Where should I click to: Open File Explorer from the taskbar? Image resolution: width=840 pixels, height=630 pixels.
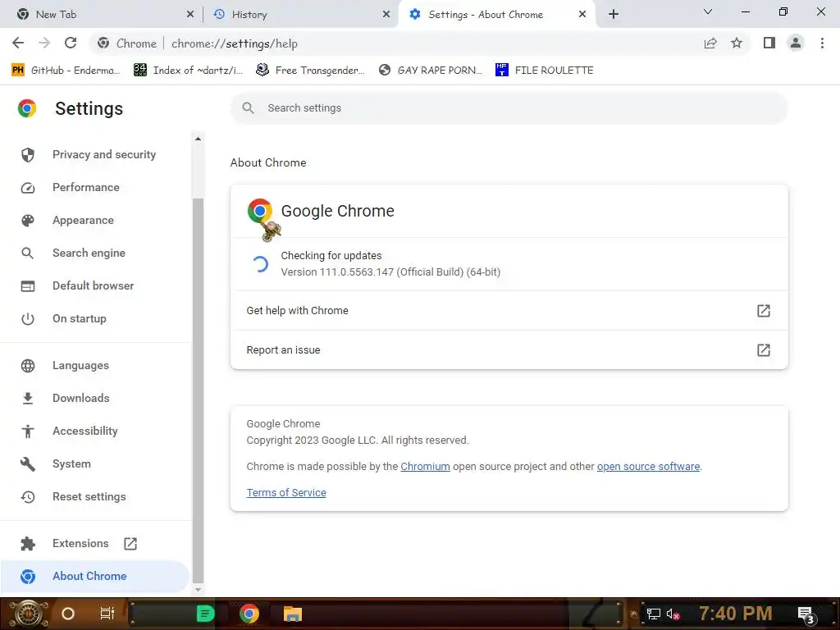[x=293, y=614]
